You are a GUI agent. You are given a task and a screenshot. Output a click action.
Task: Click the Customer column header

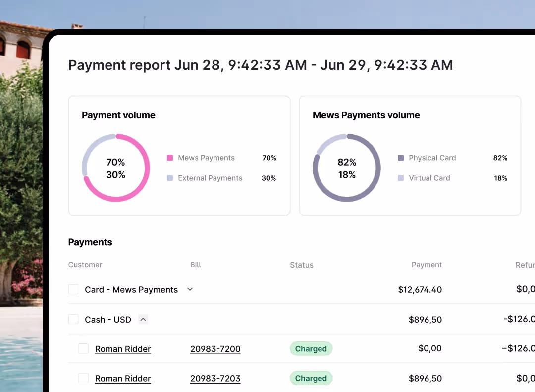[85, 265]
